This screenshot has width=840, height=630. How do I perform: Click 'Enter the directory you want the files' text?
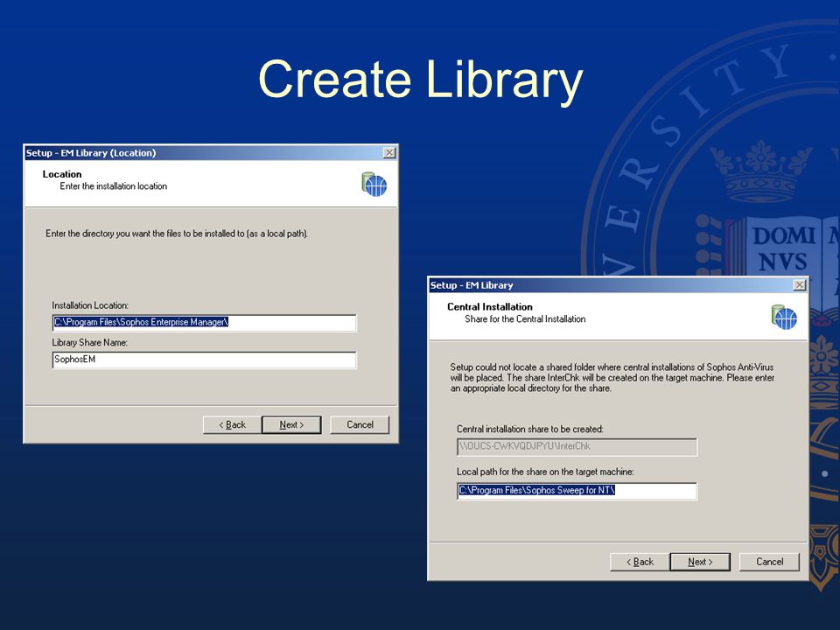coord(177,234)
